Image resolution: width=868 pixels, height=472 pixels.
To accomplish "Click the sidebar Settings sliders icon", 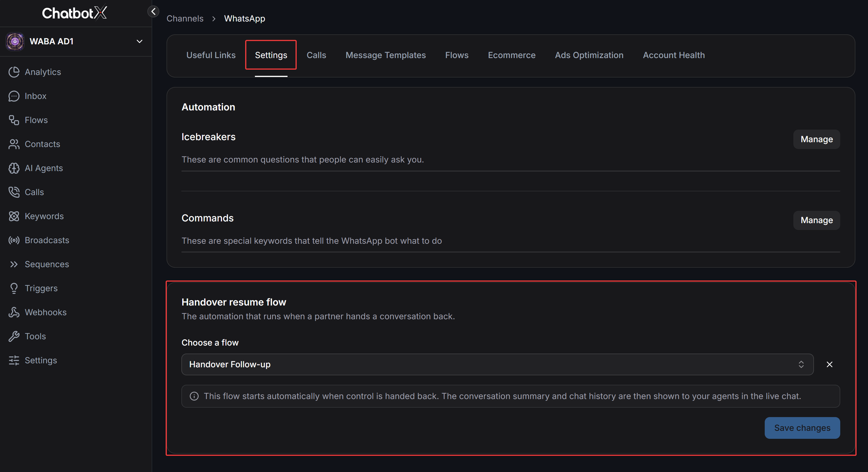I will point(14,360).
